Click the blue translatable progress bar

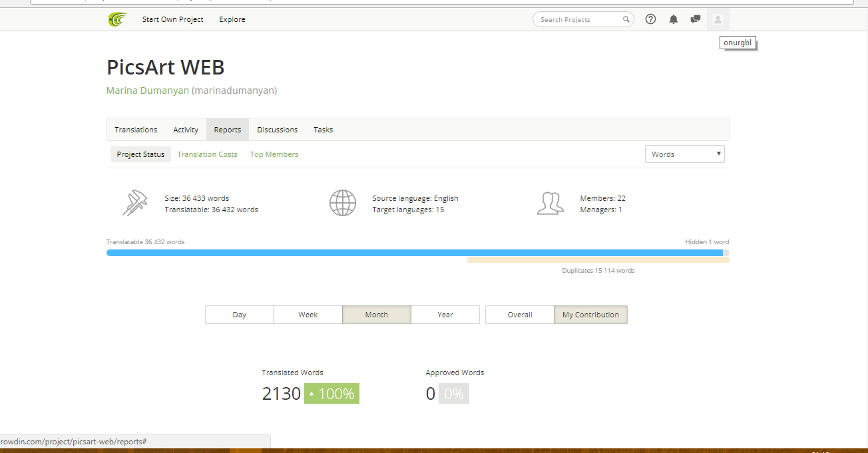pyautogui.click(x=415, y=253)
